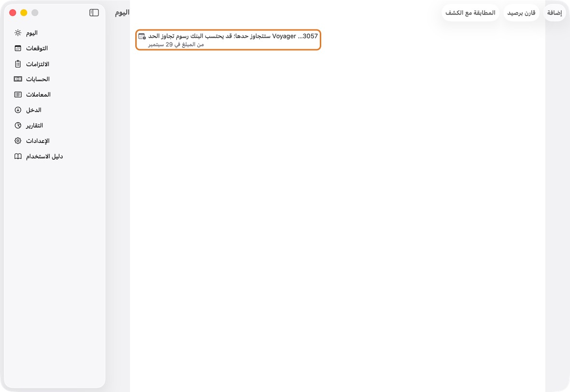Click the download-arrow icon beside الدخل
The width and height of the screenshot is (570, 392).
[x=18, y=110]
